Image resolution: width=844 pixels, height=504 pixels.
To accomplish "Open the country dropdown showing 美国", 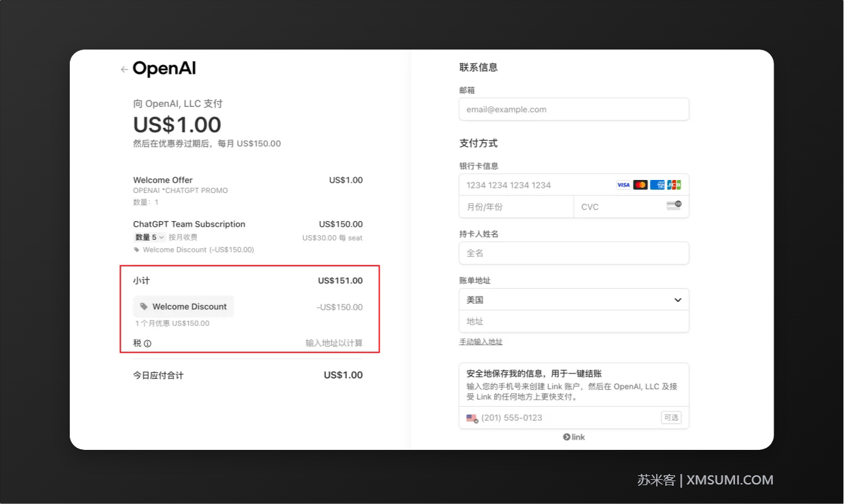I will (574, 300).
